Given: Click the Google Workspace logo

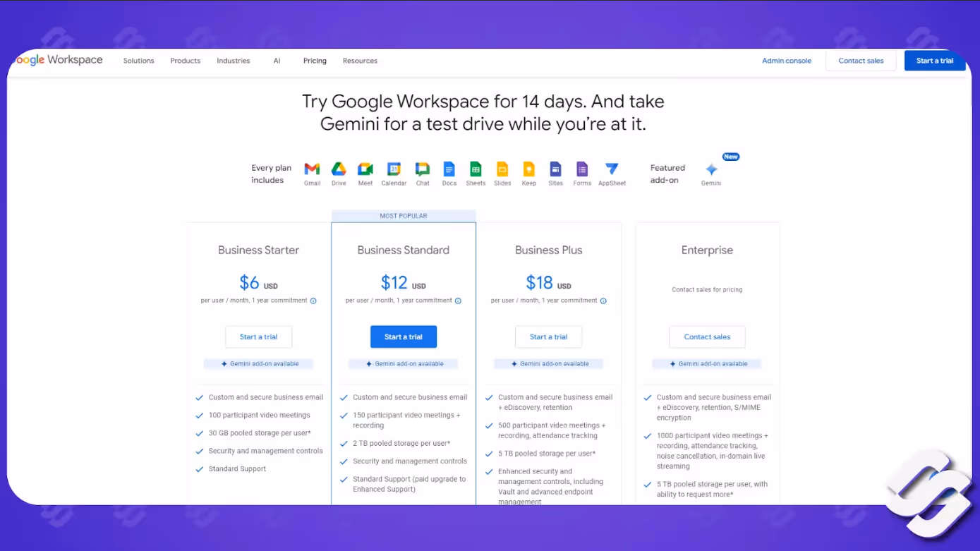Looking at the screenshot, I should click(x=59, y=60).
